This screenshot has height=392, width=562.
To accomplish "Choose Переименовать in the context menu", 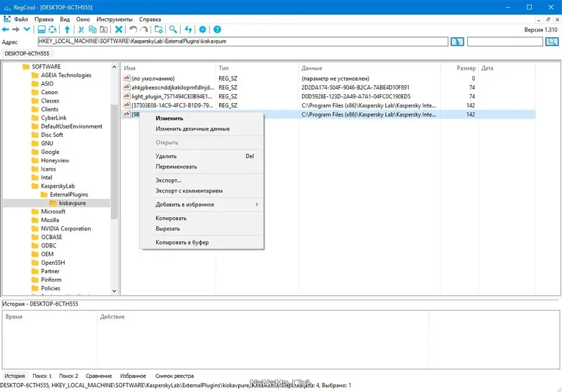I will 201,166.
